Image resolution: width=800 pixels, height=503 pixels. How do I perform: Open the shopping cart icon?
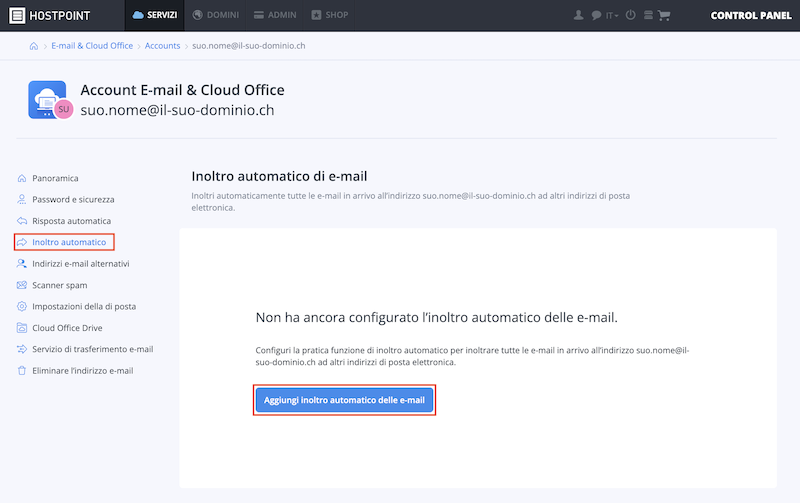[x=664, y=15]
